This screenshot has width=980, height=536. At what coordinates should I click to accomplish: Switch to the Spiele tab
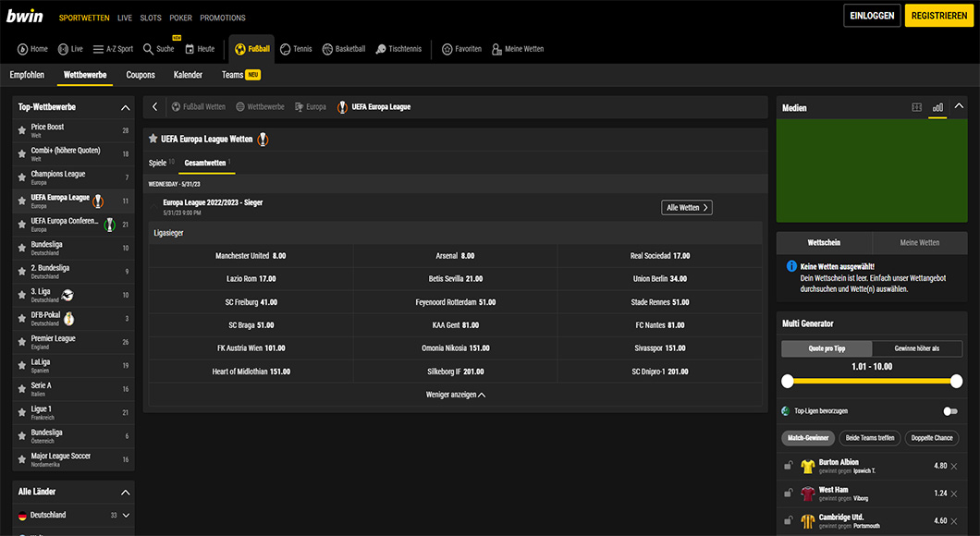click(x=161, y=163)
